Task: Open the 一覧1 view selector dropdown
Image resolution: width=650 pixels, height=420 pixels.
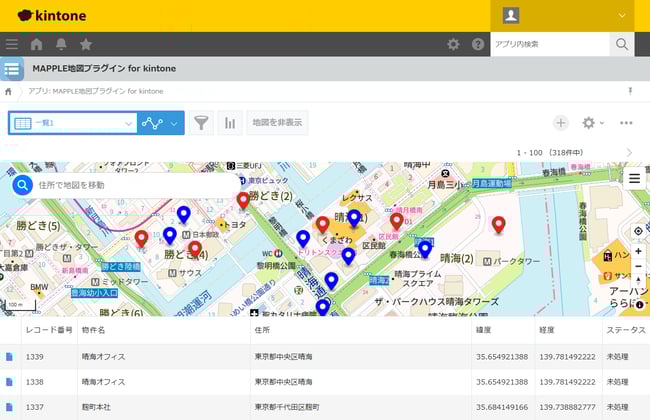Action: click(x=73, y=123)
